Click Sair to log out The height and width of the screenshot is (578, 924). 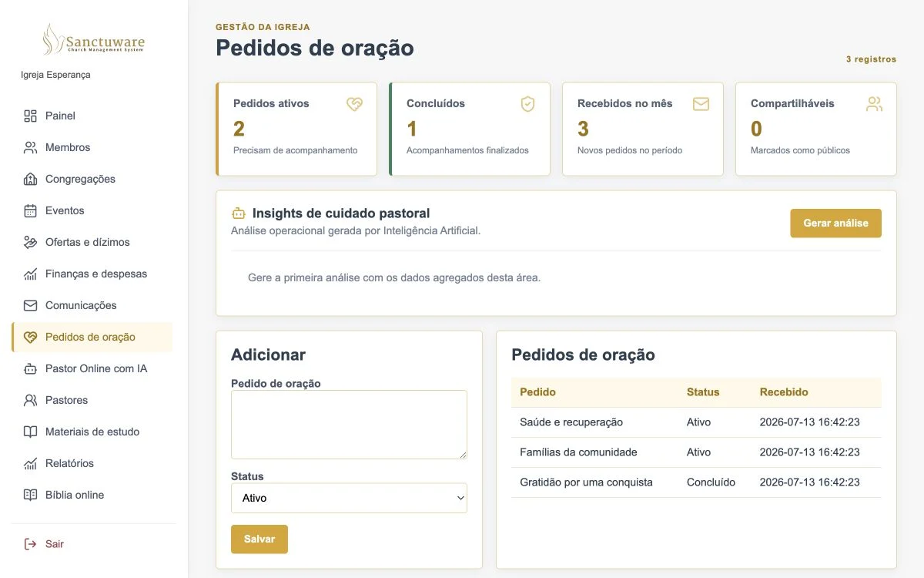pos(92,544)
